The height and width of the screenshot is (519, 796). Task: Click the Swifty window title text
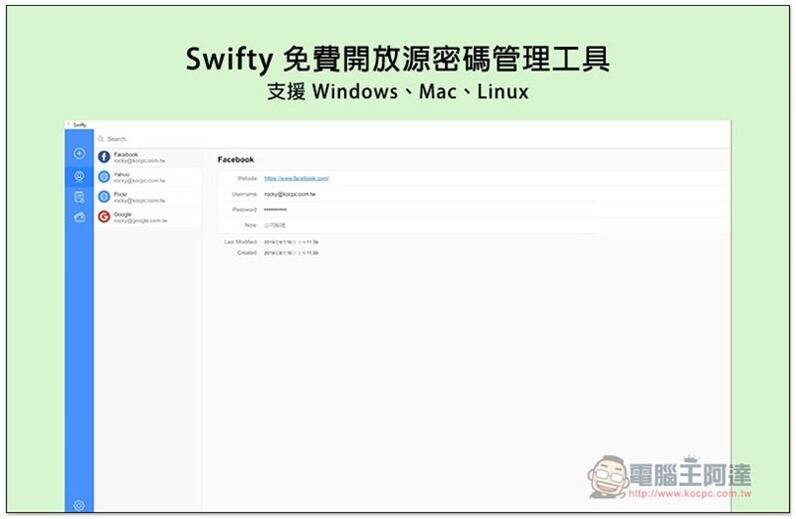click(x=80, y=125)
